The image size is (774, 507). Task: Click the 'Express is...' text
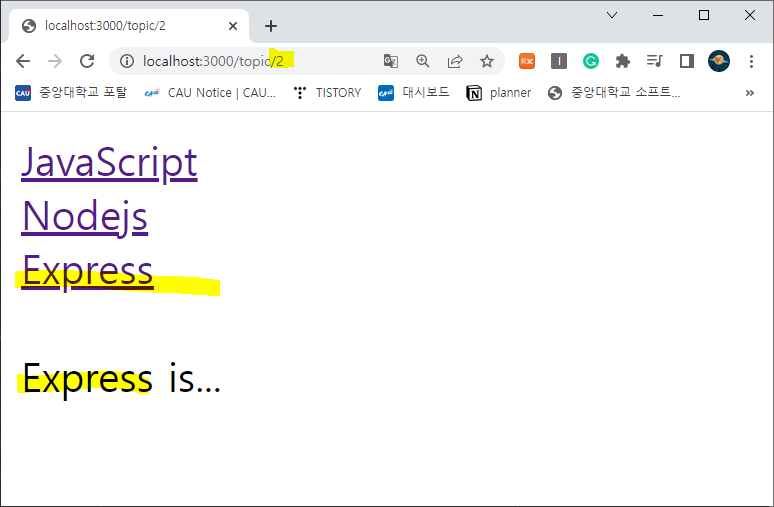121,379
